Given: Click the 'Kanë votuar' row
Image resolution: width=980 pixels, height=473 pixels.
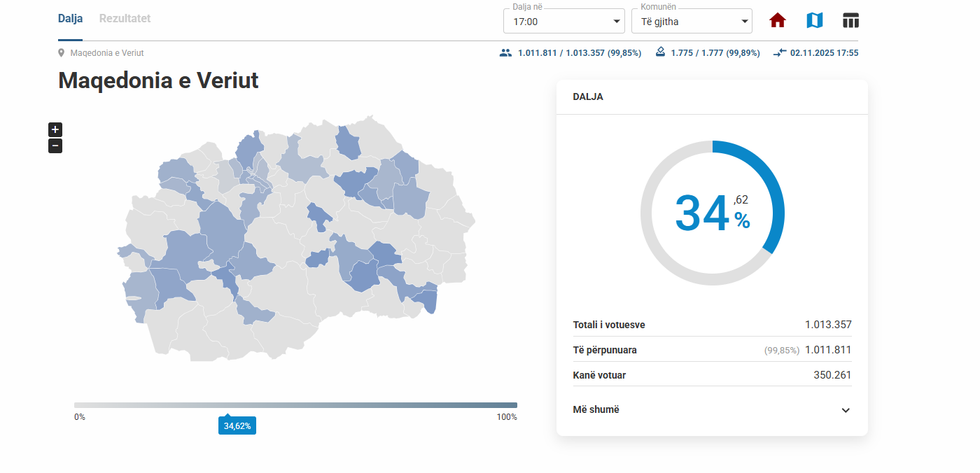Looking at the screenshot, I should point(712,375).
